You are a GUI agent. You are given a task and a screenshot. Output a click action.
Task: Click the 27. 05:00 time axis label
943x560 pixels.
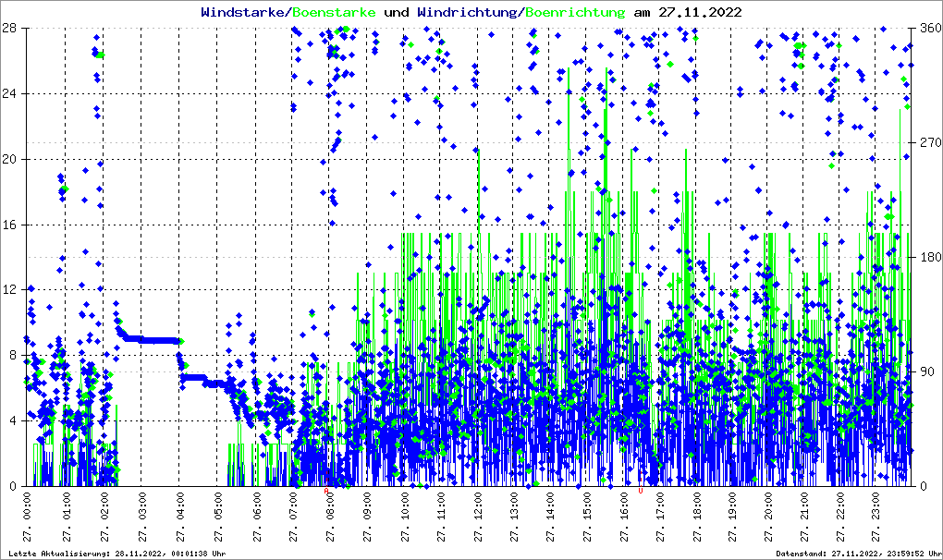217,517
